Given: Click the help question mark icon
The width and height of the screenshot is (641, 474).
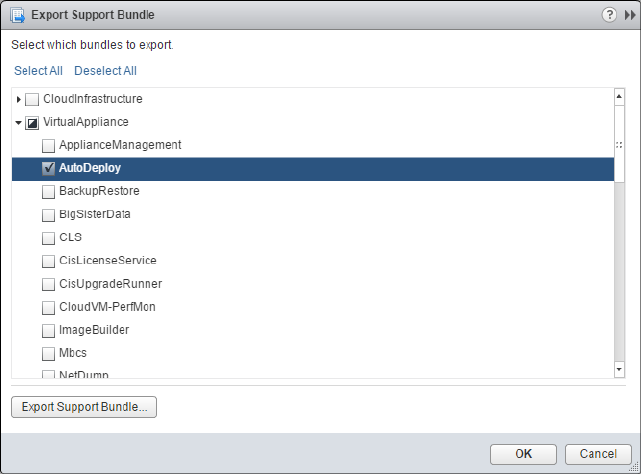Looking at the screenshot, I should [609, 15].
